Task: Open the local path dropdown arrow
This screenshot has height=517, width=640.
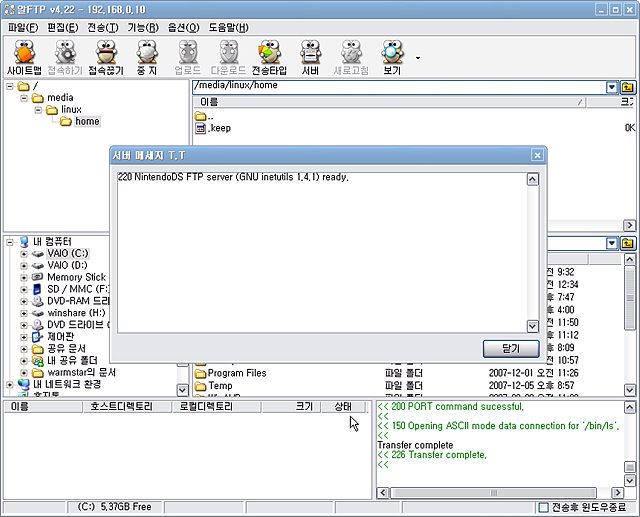Action: pos(611,244)
